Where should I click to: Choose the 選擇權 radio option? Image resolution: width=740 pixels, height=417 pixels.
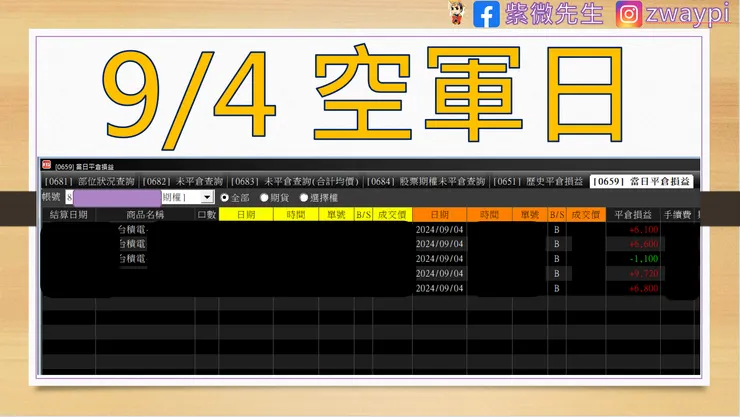pyautogui.click(x=304, y=198)
